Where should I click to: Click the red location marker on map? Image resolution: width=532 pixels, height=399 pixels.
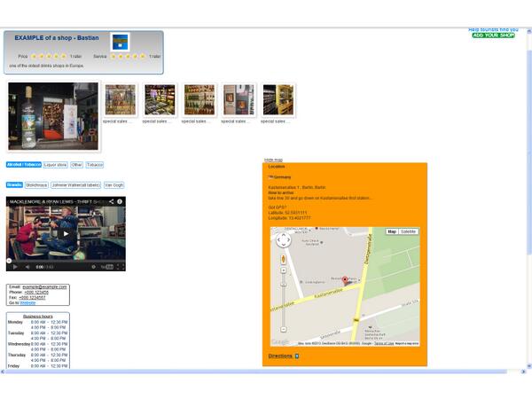point(345,280)
